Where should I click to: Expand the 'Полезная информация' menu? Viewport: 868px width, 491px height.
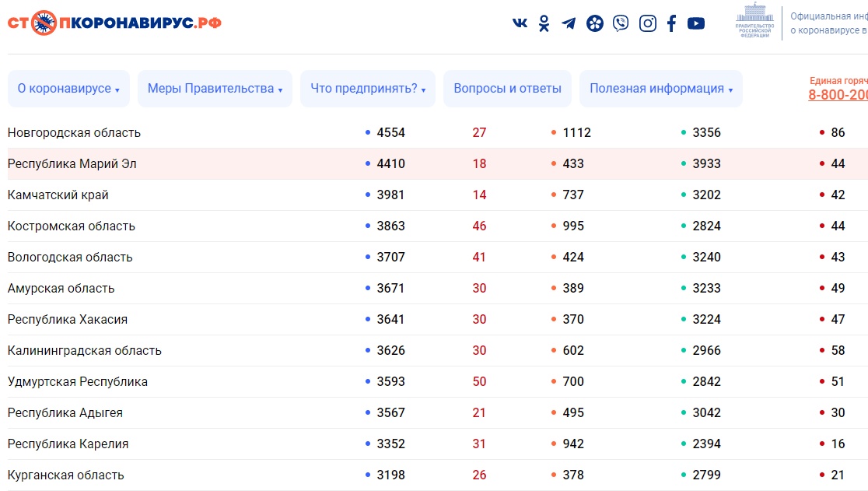click(660, 89)
